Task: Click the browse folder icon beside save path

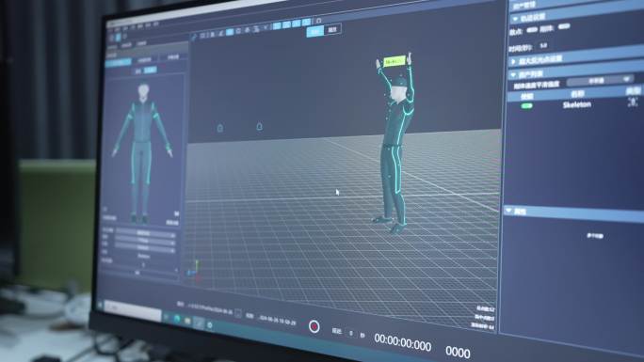Action: (x=238, y=314)
